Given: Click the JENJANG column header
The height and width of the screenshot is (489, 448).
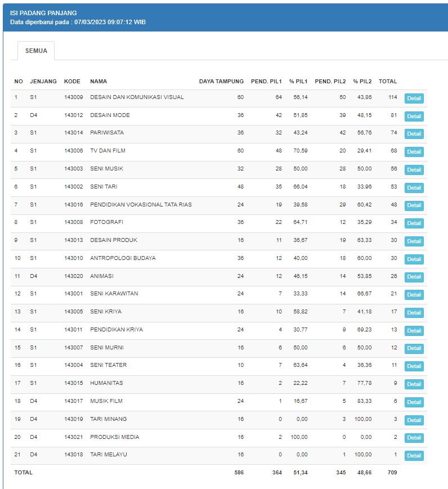Looking at the screenshot, I should coord(43,82).
